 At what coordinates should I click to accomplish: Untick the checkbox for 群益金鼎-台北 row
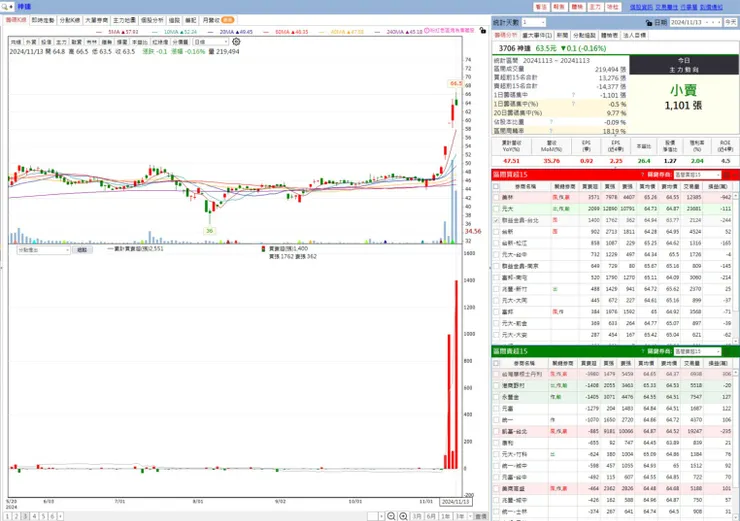[x=496, y=220]
